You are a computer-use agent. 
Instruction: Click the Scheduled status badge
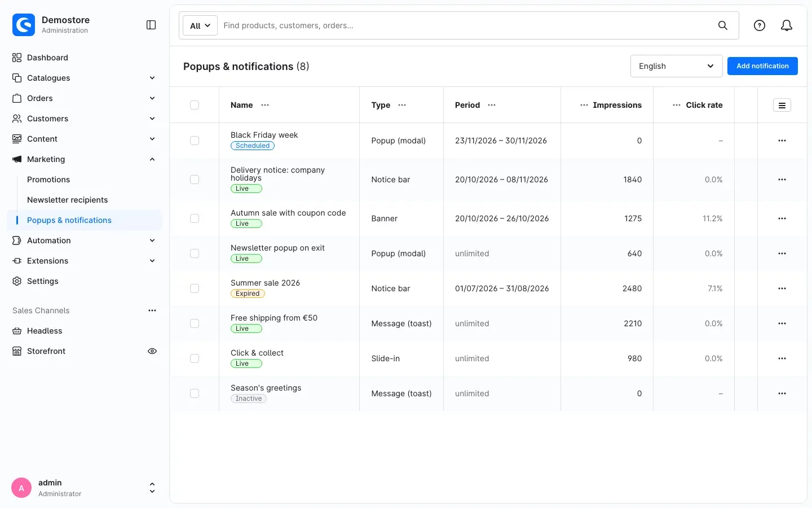click(253, 146)
